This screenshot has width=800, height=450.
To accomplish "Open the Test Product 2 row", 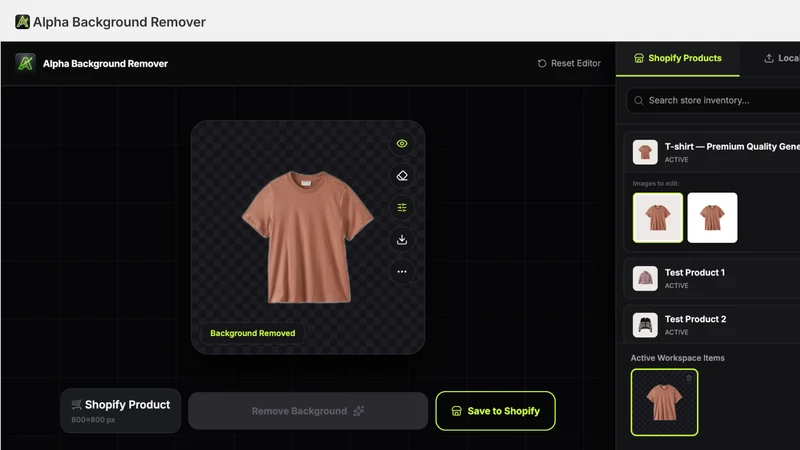I will [x=712, y=324].
